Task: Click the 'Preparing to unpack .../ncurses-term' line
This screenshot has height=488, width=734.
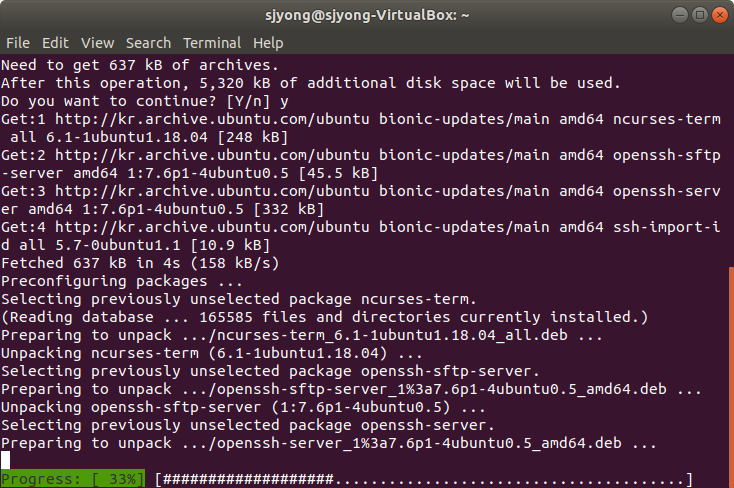Action: click(302, 335)
